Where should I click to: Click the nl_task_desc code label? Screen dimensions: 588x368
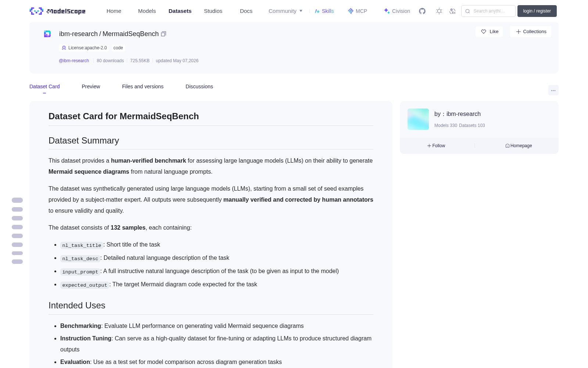coord(80,258)
